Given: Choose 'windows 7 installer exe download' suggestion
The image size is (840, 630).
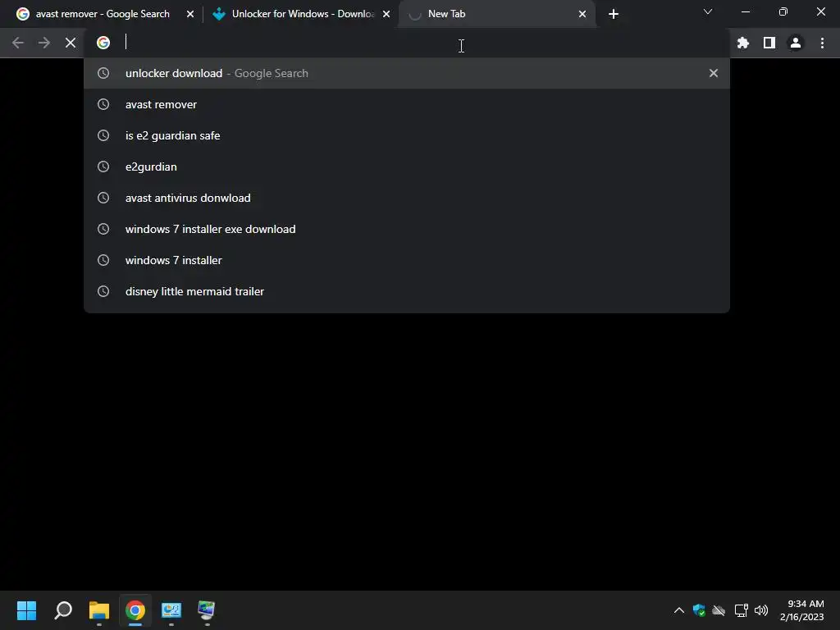Looking at the screenshot, I should 407,229.
